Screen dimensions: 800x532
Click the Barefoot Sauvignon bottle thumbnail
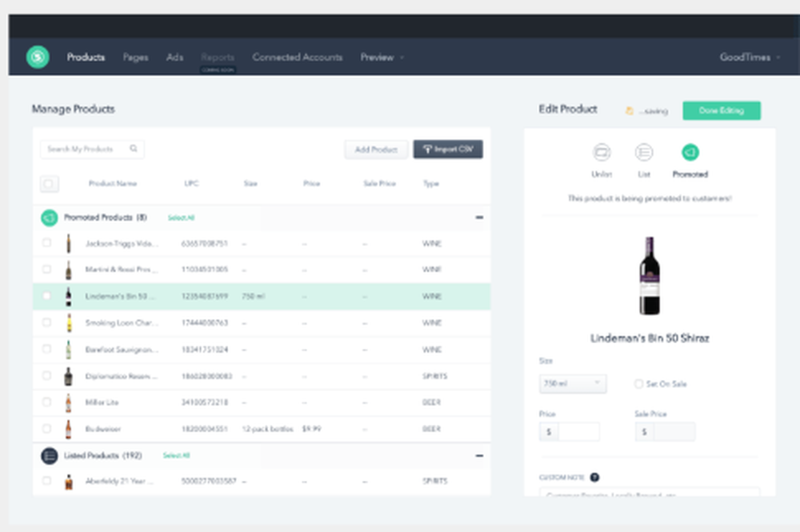[x=68, y=350]
